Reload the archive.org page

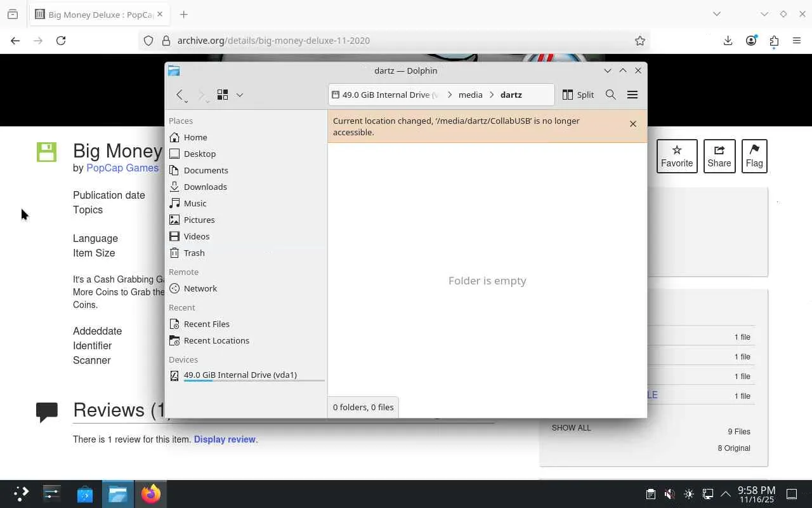(x=61, y=41)
